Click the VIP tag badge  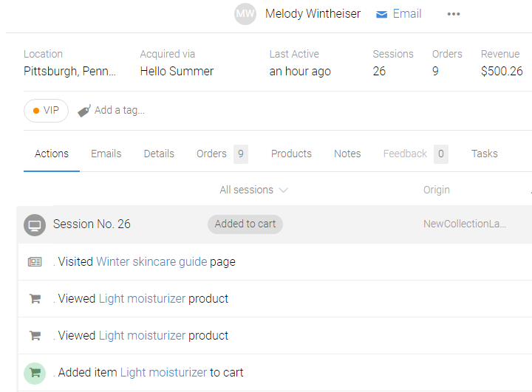tap(46, 111)
